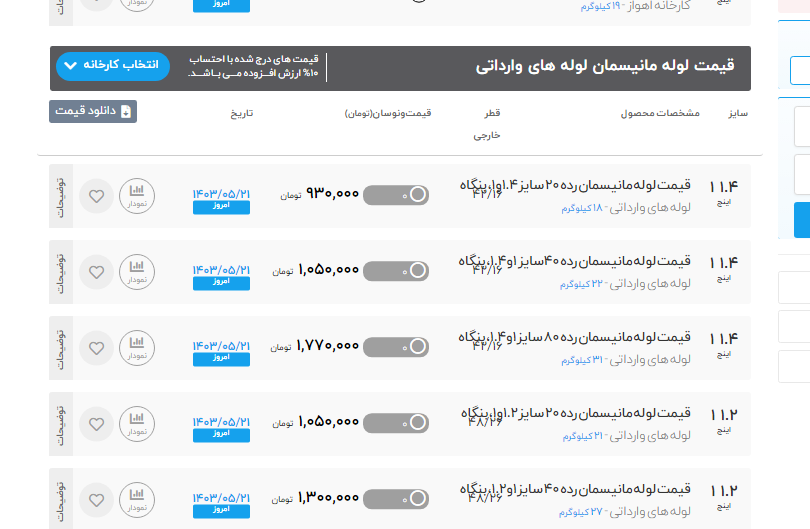
Task: Open the انتخاب کارخانه factory dropdown
Action: [113, 66]
